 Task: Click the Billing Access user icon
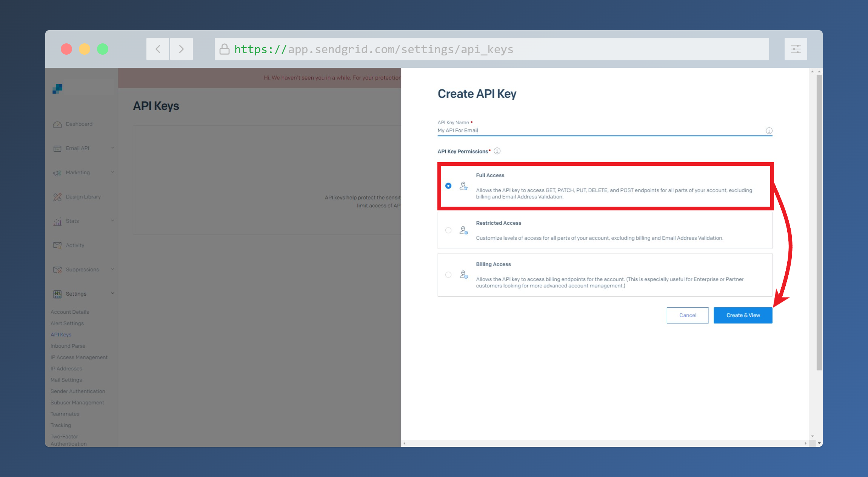tap(463, 275)
